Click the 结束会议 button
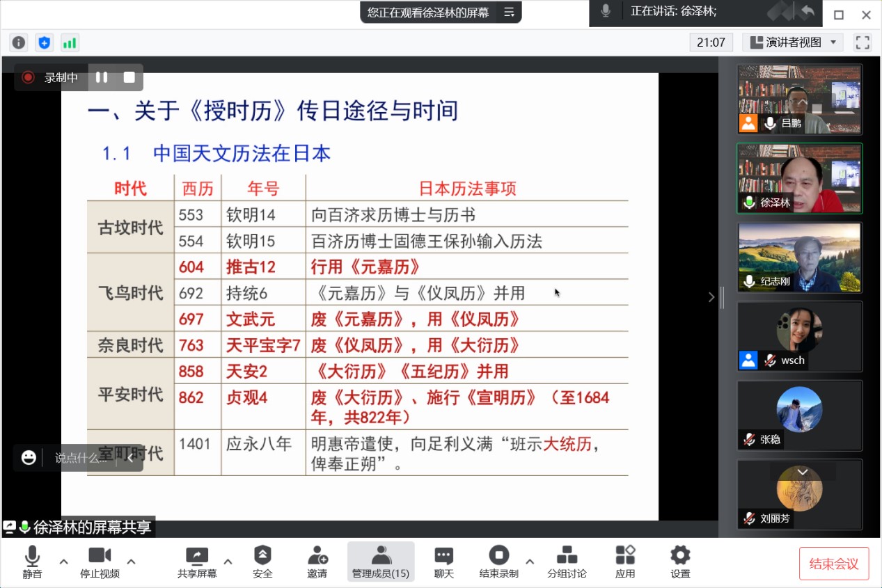 834,564
